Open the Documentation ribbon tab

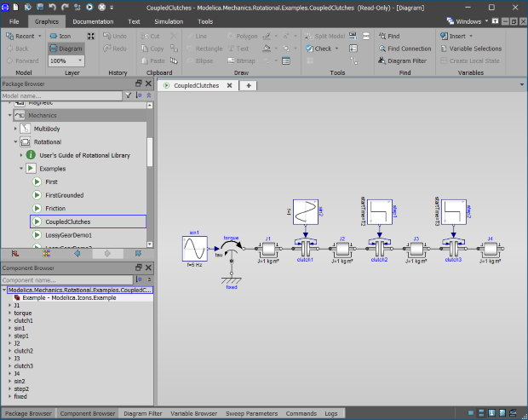[93, 20]
